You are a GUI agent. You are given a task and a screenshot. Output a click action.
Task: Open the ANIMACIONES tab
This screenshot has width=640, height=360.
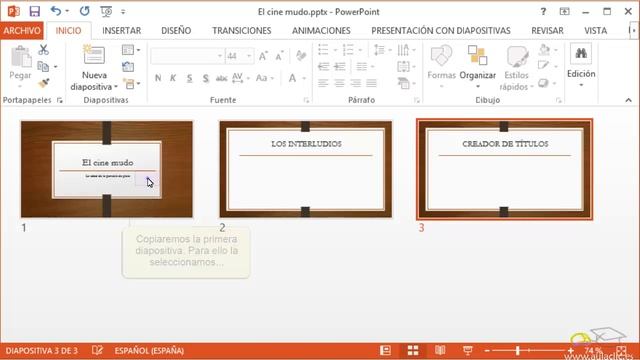point(321,31)
